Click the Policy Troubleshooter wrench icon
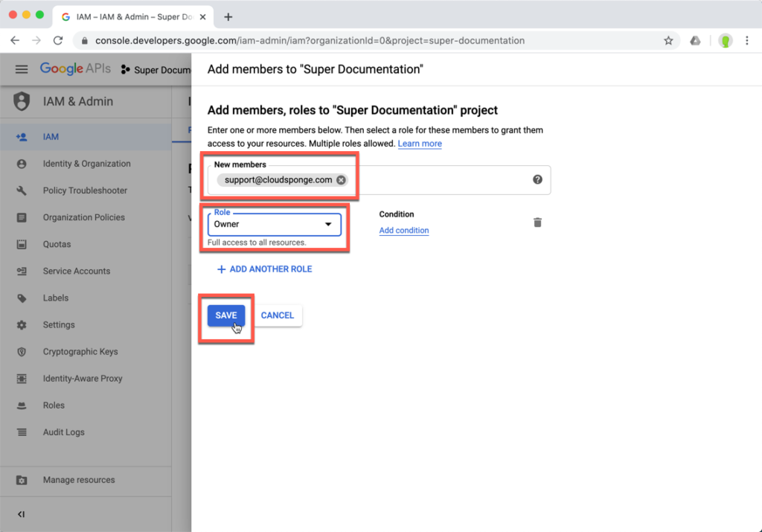 click(x=22, y=190)
